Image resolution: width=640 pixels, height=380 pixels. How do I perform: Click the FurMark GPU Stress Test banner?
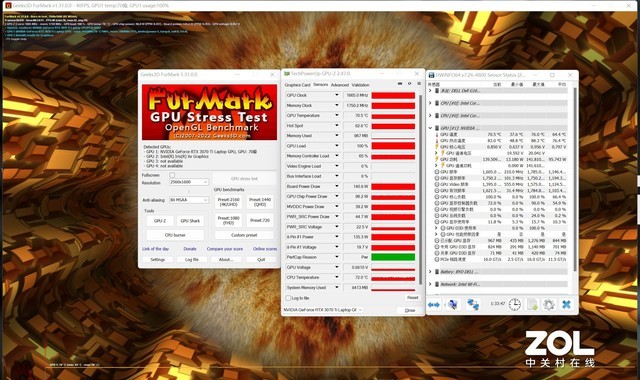(x=209, y=112)
